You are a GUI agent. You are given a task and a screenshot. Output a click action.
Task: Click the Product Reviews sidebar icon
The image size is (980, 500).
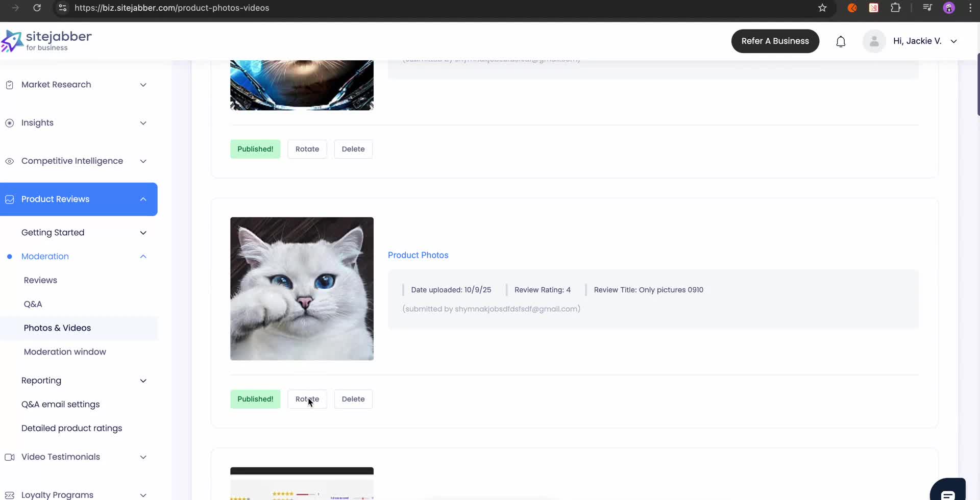(10, 199)
